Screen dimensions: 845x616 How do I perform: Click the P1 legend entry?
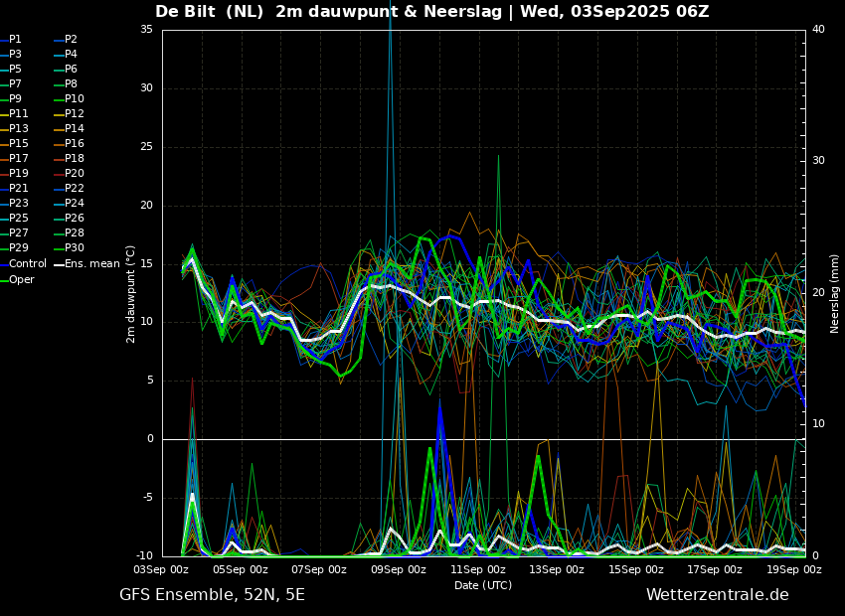(x=15, y=40)
